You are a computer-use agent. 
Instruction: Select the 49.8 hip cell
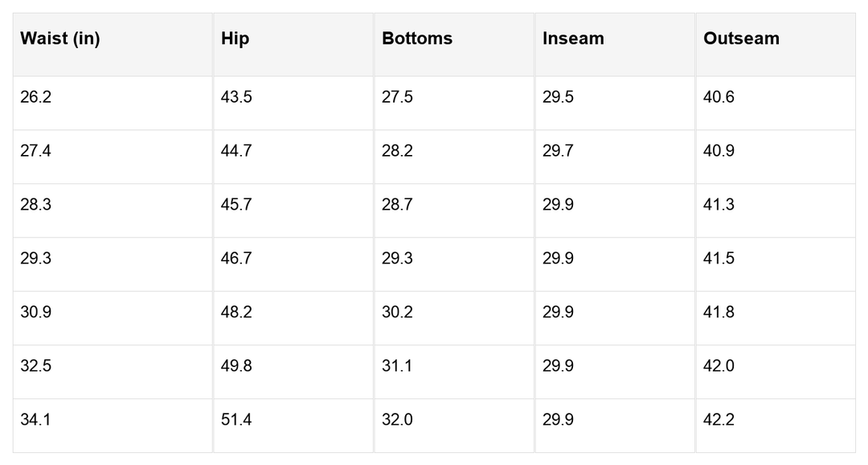(x=236, y=366)
